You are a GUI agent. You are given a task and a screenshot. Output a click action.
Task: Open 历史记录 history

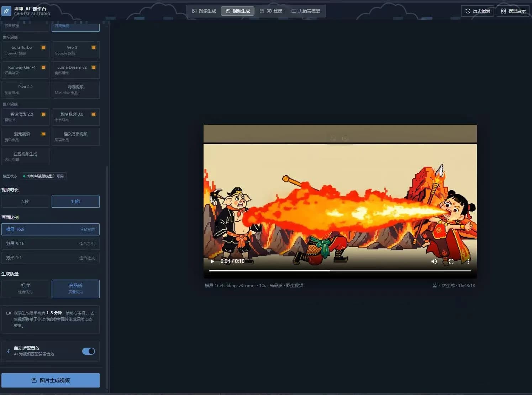pos(478,11)
